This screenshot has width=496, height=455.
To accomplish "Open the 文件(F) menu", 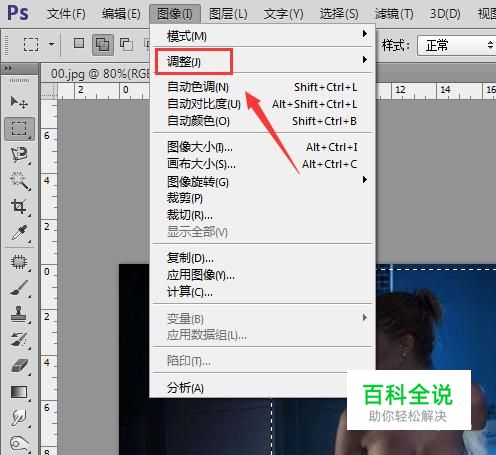I will (x=66, y=14).
